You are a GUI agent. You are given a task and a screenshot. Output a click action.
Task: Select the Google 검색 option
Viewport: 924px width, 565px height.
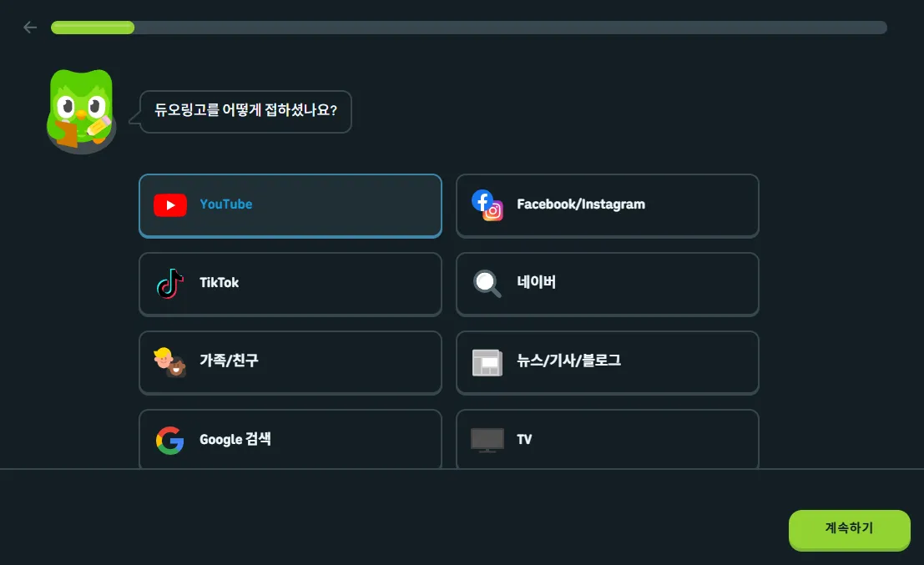290,440
